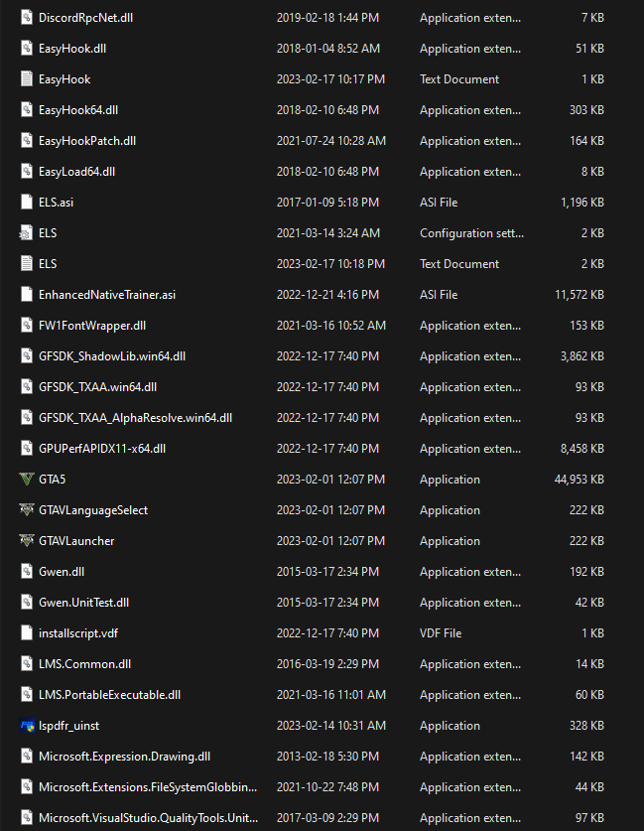The image size is (644, 831).
Task: Select the file name EasyLoad64.dll
Action: pyautogui.click(x=76, y=171)
